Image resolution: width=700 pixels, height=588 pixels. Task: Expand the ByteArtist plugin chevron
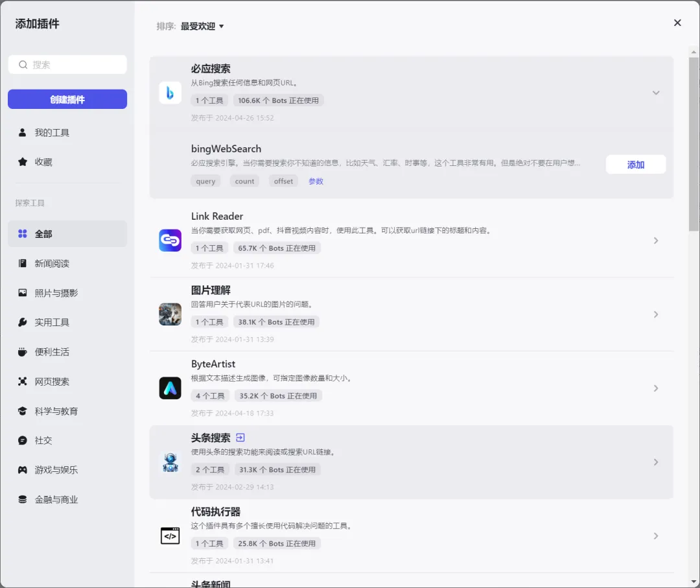(x=656, y=388)
